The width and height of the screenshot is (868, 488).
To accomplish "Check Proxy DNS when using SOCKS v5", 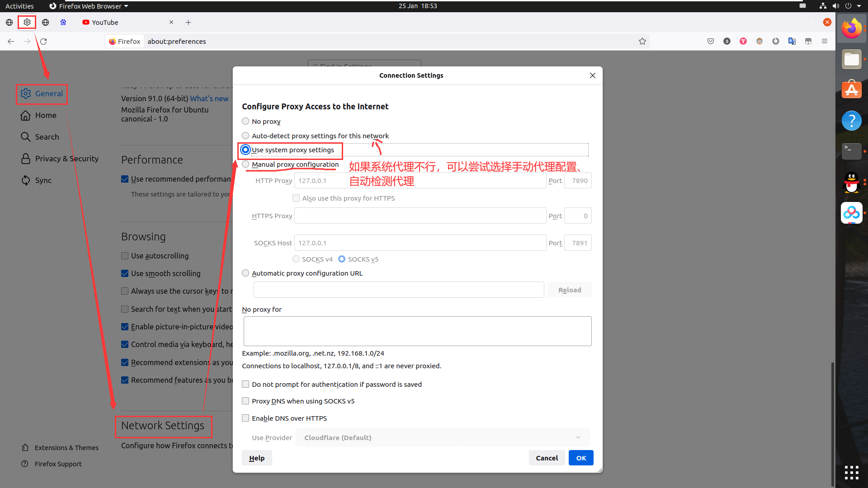I will pyautogui.click(x=245, y=401).
